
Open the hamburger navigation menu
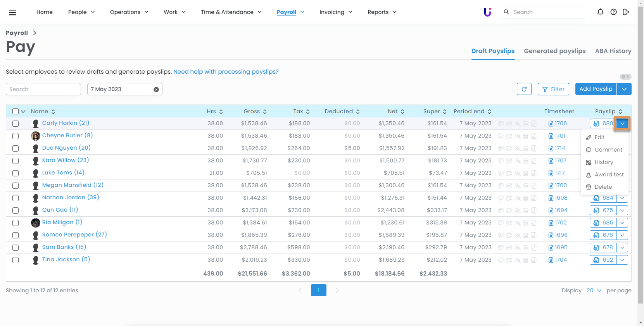click(12, 12)
